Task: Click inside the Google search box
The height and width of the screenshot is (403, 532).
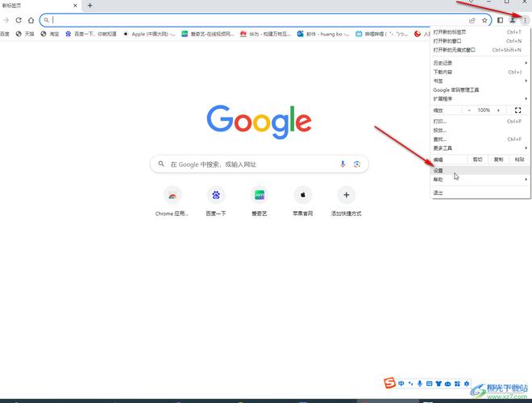Action: point(260,164)
